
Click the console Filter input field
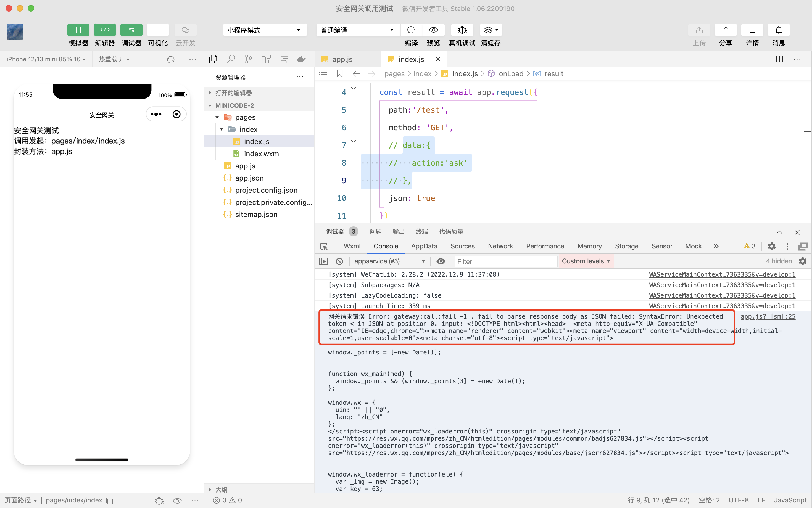[506, 261]
